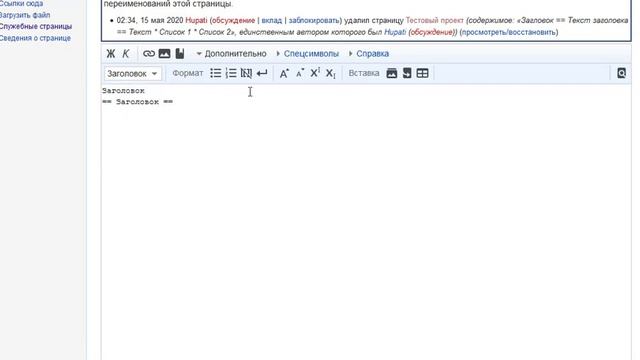Expand the Спецсимволы toolbar section
640x360 pixels.
pyautogui.click(x=307, y=53)
